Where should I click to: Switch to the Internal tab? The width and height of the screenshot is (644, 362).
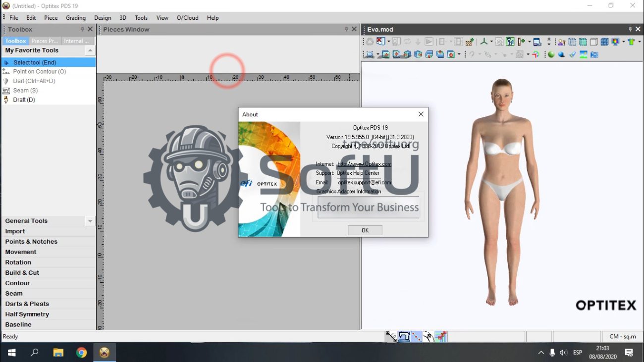(x=76, y=41)
